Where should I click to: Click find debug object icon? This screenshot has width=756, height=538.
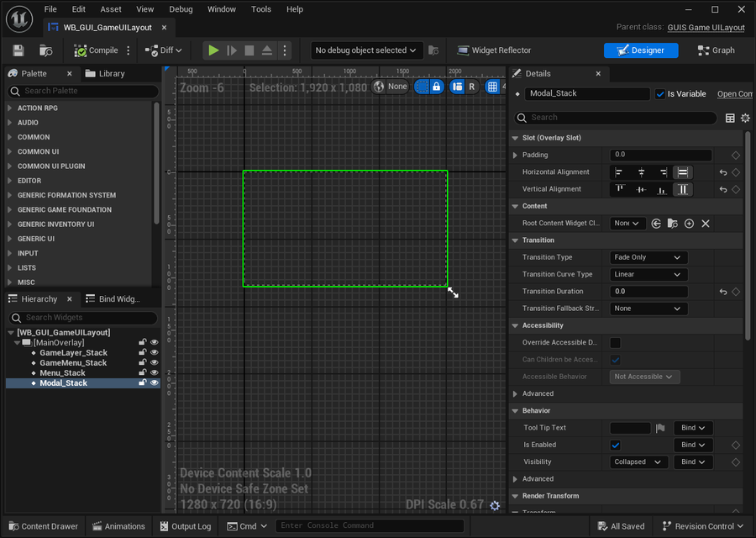point(433,50)
